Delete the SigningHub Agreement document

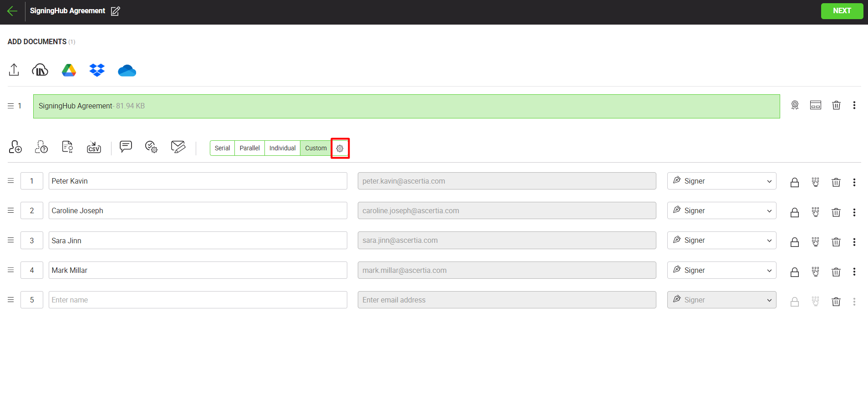[836, 105]
